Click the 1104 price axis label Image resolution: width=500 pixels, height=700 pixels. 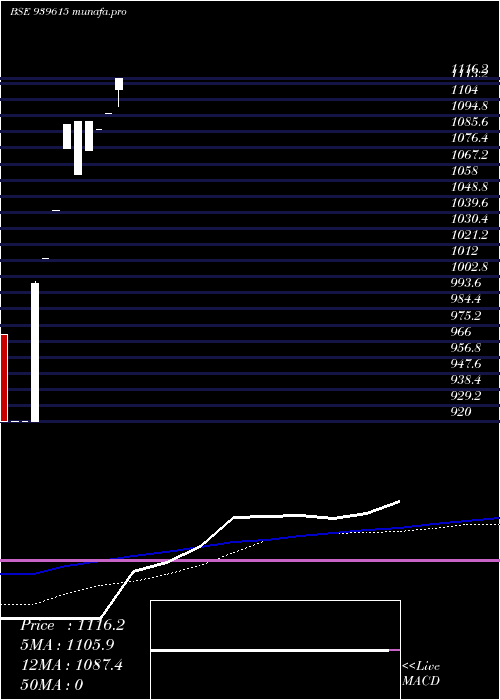464,90
